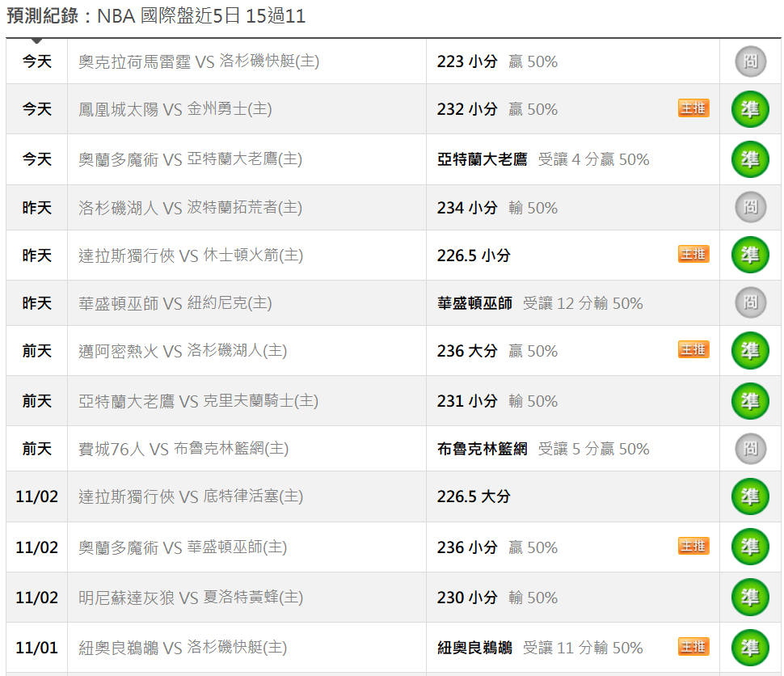Click prediction 230 小分 輸 50%
Image resolution: width=784 pixels, height=676 pixels.
point(498,597)
